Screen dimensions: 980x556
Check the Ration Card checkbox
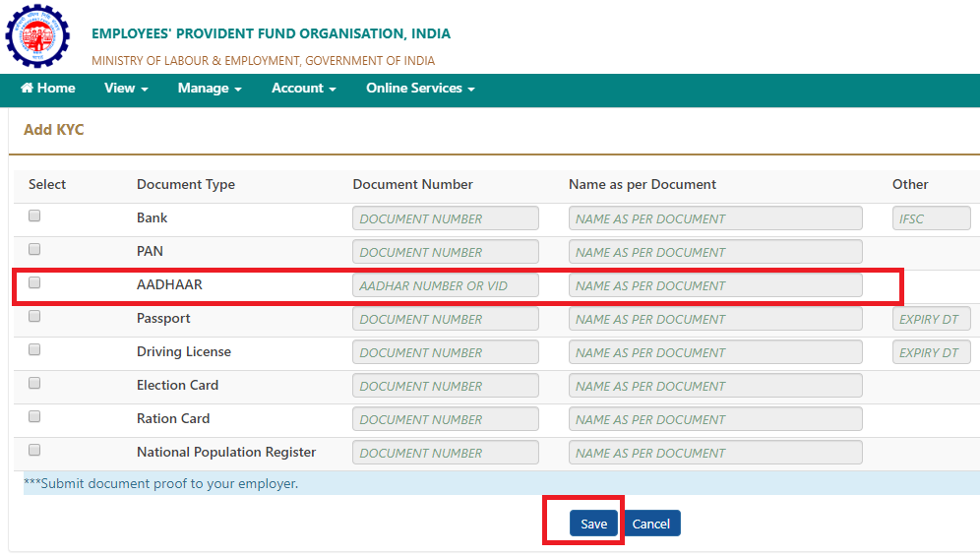pos(34,416)
